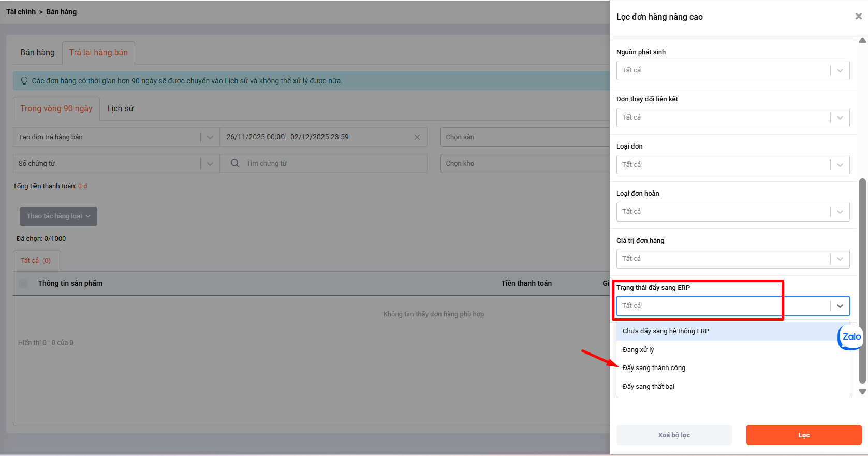868x456 pixels.
Task: Tick the select-all checkbox in table header
Action: (23, 284)
